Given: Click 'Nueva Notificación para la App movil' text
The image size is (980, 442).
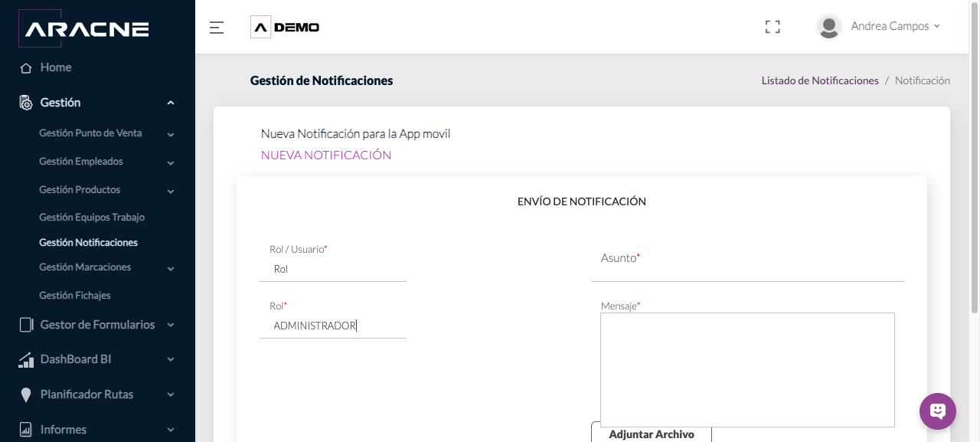Looking at the screenshot, I should [x=356, y=134].
